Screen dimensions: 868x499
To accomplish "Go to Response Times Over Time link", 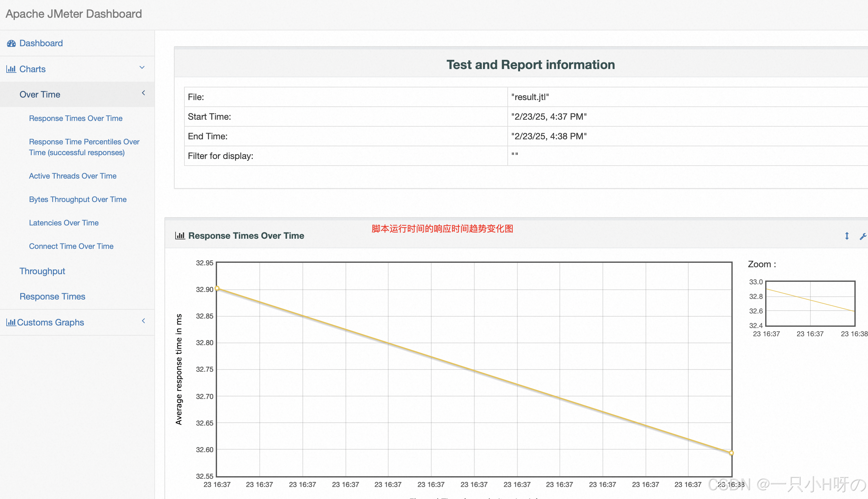I will [x=76, y=118].
